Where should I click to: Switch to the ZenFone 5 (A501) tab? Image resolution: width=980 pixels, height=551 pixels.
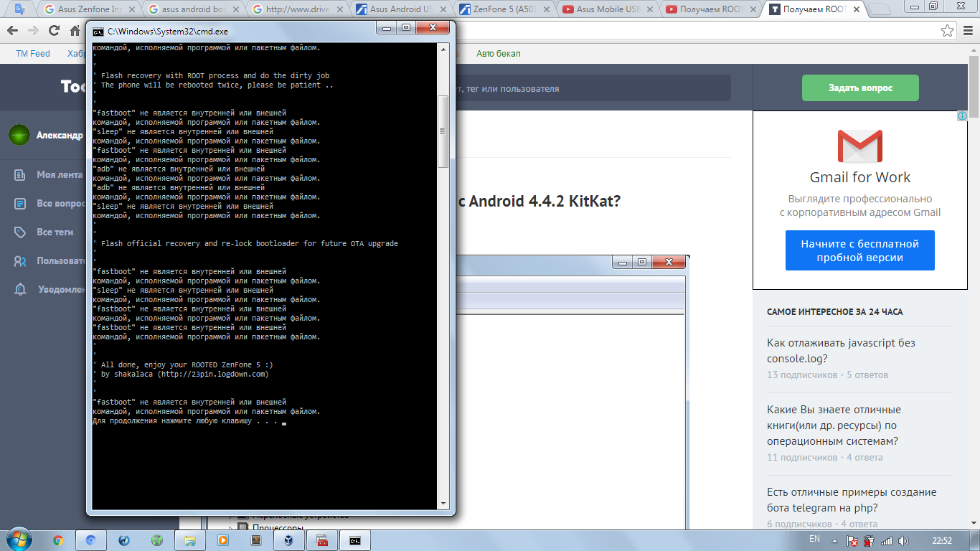point(504,9)
